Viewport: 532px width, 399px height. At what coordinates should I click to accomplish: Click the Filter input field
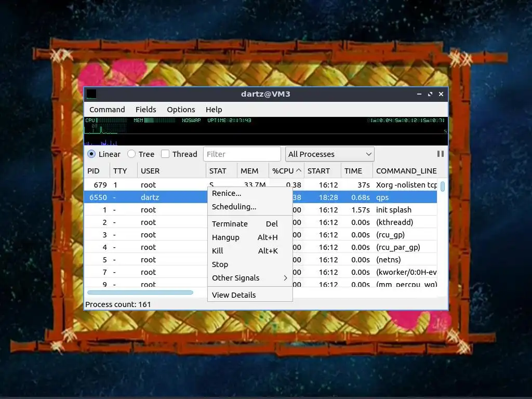[x=242, y=154]
